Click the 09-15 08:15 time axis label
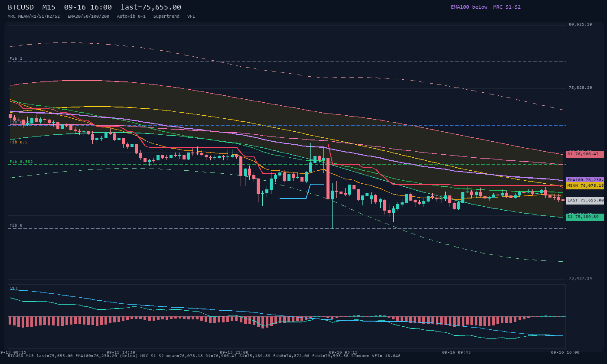 point(13,352)
